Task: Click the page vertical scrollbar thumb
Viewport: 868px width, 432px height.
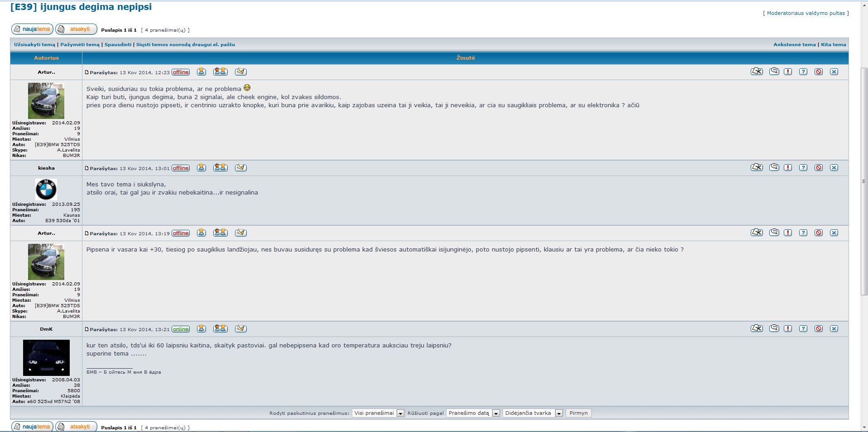Action: (x=864, y=181)
